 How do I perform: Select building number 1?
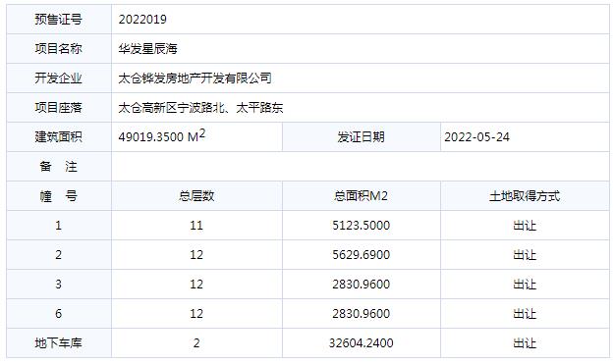58,226
